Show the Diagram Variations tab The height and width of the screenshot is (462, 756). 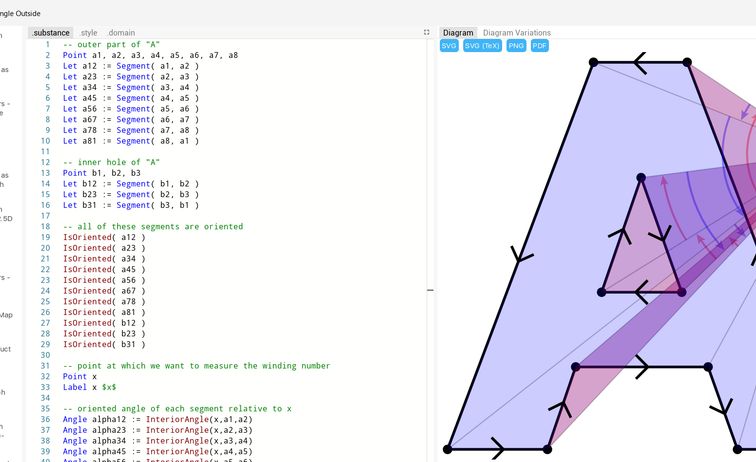[x=517, y=33]
